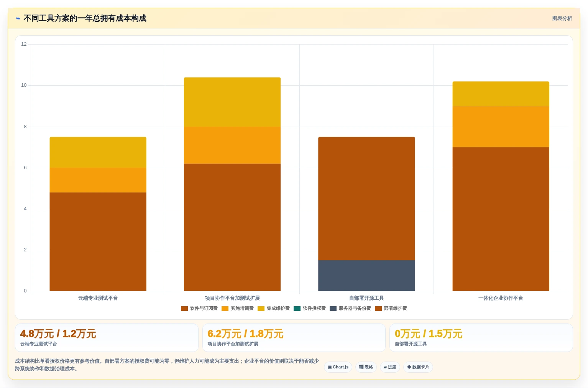Toggle the 部署维护费 legend item

click(391, 309)
